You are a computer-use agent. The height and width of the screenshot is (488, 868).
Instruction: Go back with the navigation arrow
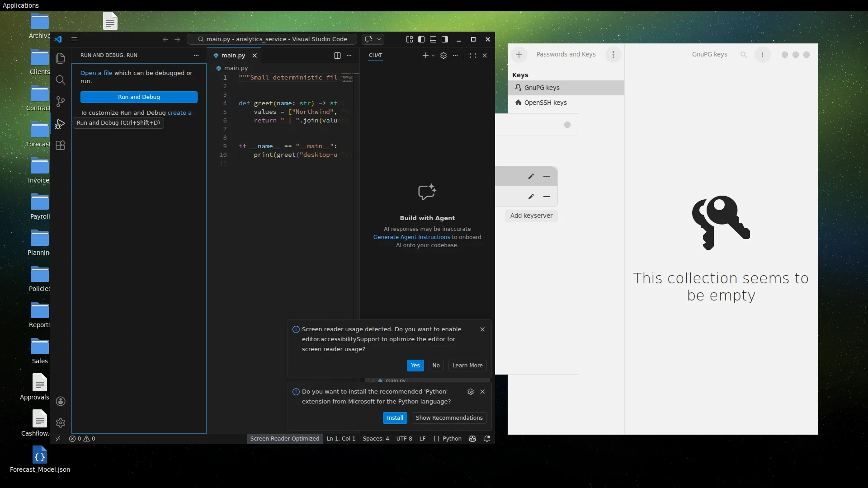[165, 39]
